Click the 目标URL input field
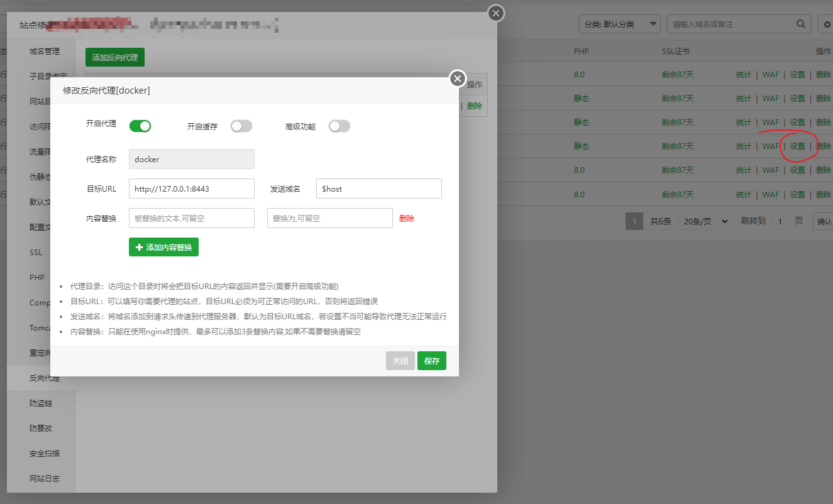 (x=191, y=188)
